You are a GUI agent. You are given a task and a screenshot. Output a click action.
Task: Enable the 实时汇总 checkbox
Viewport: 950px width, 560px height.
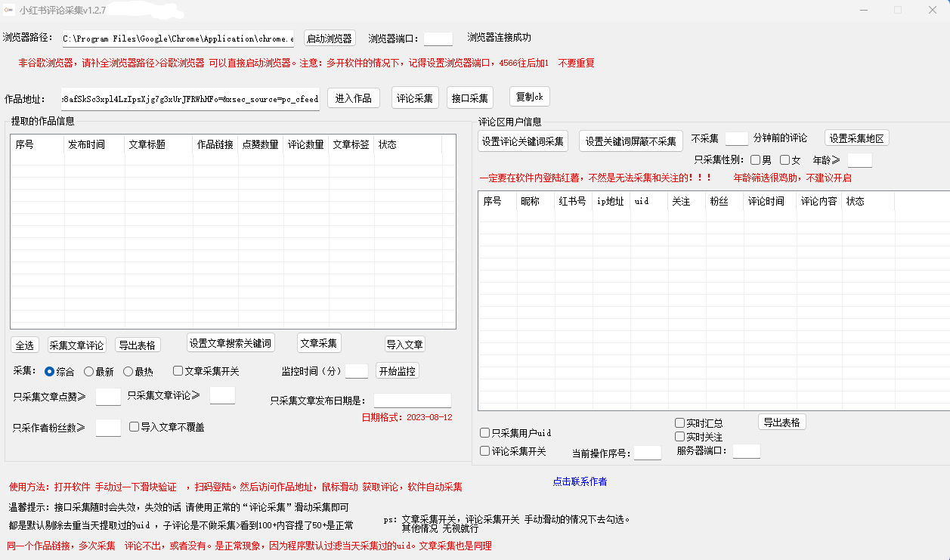point(680,423)
